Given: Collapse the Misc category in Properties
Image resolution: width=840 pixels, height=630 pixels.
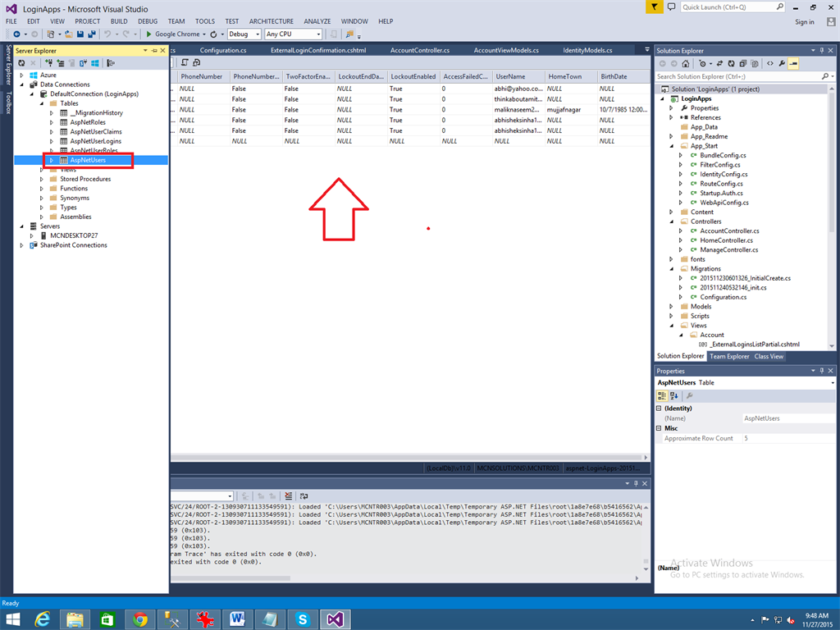Looking at the screenshot, I should [x=659, y=428].
